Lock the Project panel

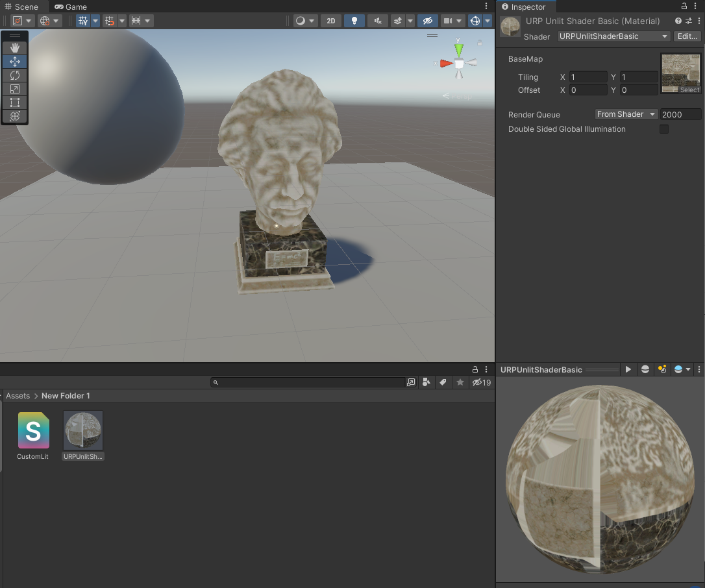coord(475,369)
